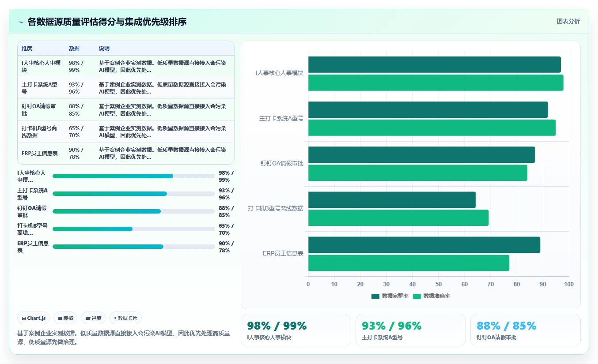Select the 进度 tag
Image resolution: width=598 pixels, height=364 pixels.
click(93, 318)
